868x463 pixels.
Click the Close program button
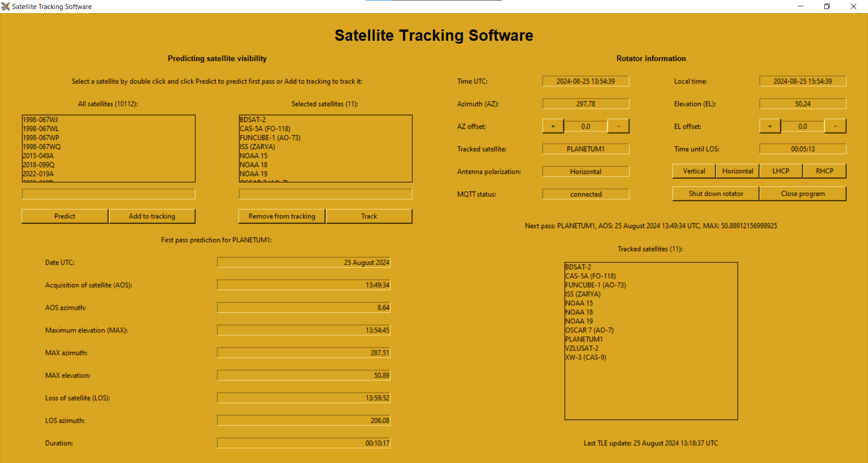point(803,193)
